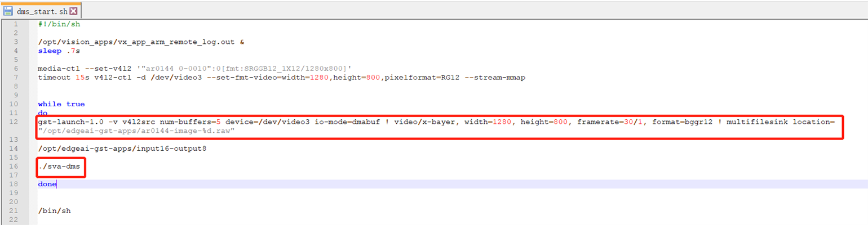
Task: Click line number 6 in the margin
Action: click(x=16, y=69)
